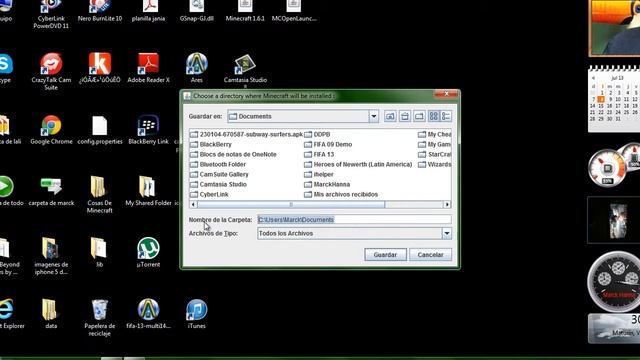
Task: Select the DDPB folder entry
Action: pos(317,134)
